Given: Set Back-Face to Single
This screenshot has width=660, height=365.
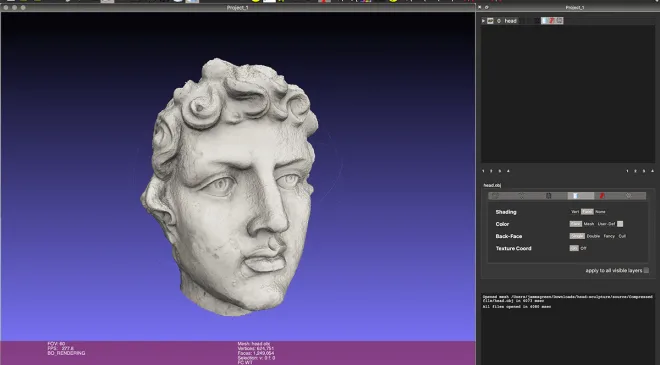Looking at the screenshot, I should (577, 236).
